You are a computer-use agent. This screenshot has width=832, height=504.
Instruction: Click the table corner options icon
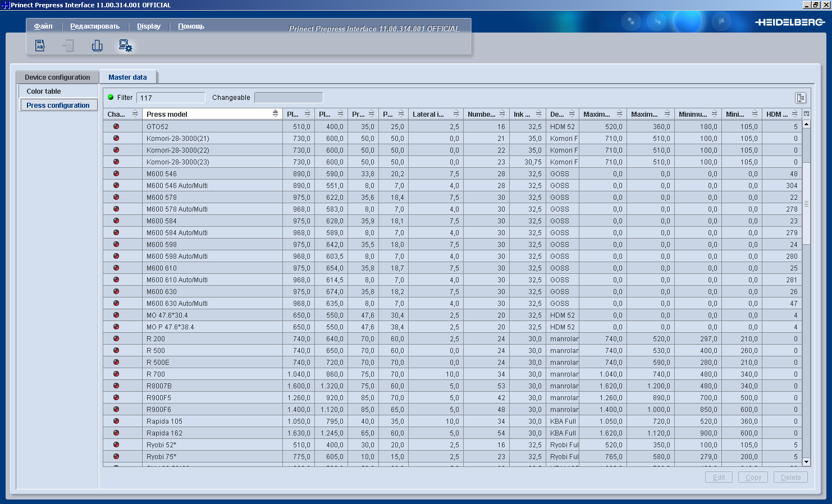(x=806, y=114)
